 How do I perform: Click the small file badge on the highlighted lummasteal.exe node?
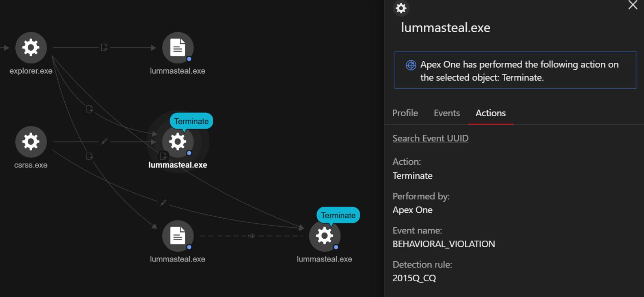163,156
